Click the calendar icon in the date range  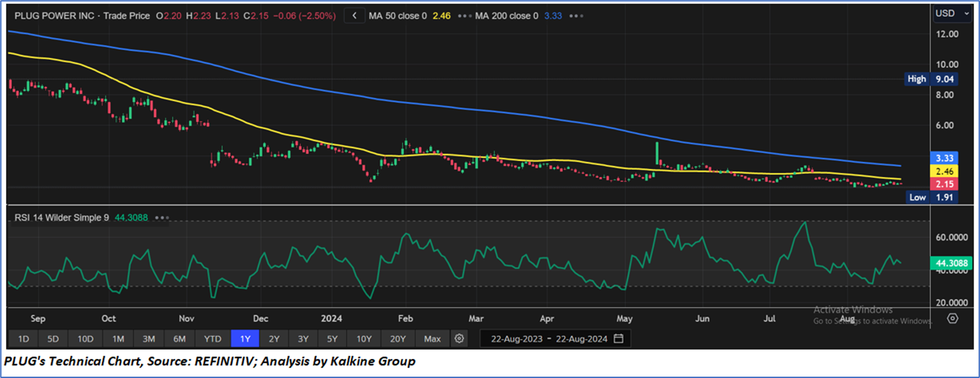(x=618, y=338)
